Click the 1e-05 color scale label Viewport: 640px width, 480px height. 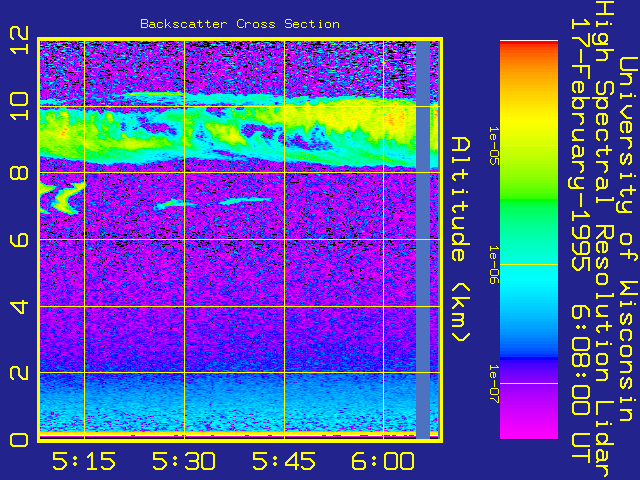click(494, 145)
